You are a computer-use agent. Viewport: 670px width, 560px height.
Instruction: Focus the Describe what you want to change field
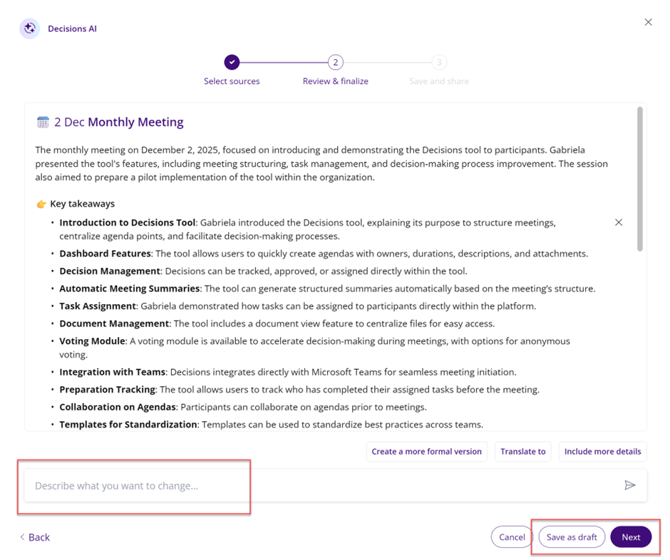pyautogui.click(x=320, y=486)
